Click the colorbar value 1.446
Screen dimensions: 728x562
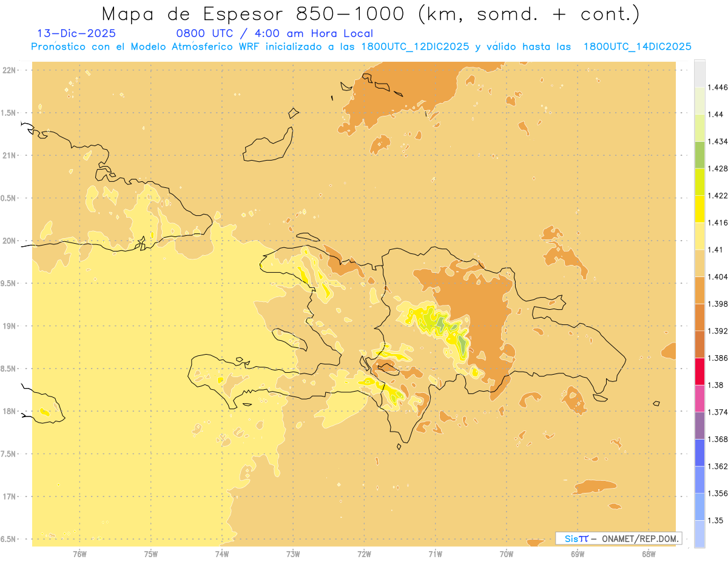[x=718, y=87]
